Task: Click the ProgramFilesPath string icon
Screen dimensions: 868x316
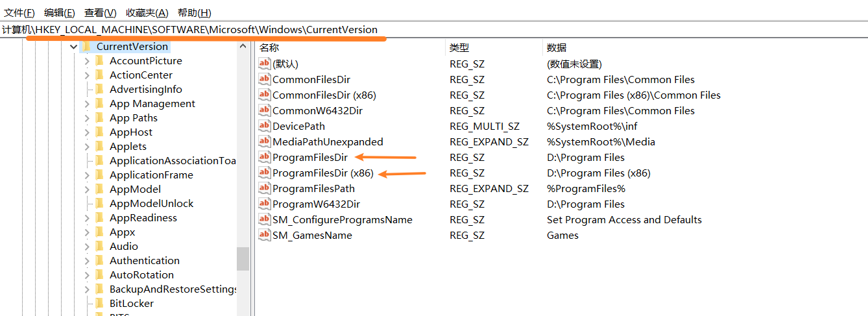Action: point(264,188)
